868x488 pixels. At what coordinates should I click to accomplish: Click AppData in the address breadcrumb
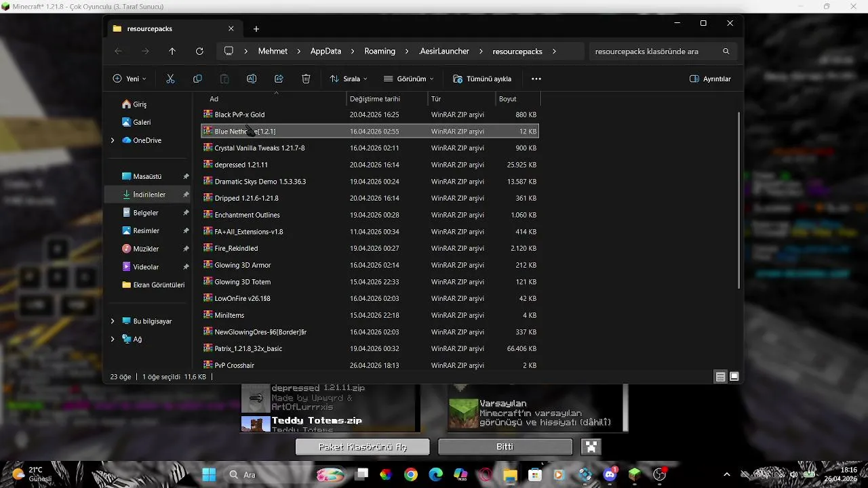click(325, 51)
